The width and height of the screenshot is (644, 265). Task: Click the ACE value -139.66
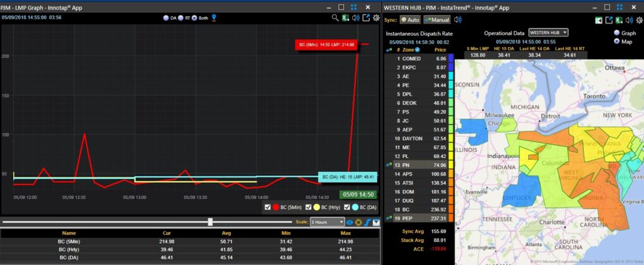(438, 249)
